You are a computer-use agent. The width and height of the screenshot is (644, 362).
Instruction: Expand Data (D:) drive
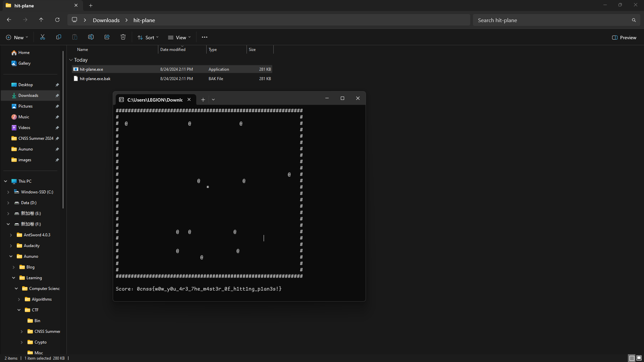tap(8, 203)
